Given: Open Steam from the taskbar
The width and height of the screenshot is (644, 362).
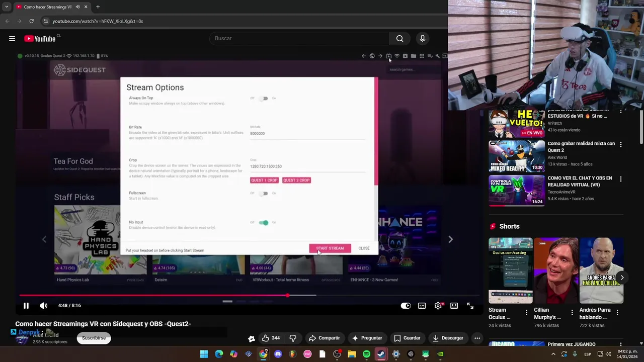Looking at the screenshot, I should (x=381, y=354).
